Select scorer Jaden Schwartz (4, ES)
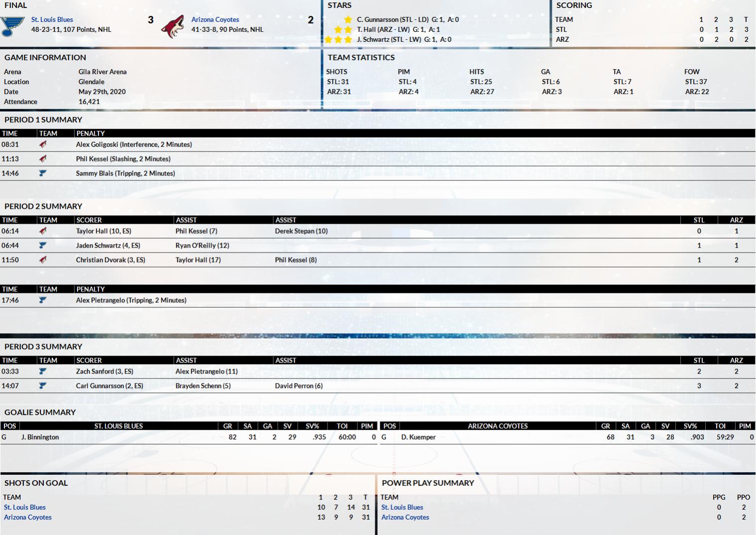The height and width of the screenshot is (535, 756). point(108,246)
